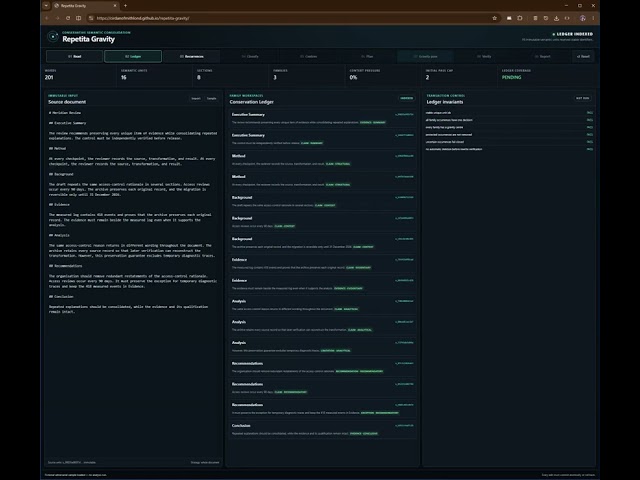This screenshot has width=640, height=480.
Task: Click the Ledger invariants panel heading
Action: point(445,102)
